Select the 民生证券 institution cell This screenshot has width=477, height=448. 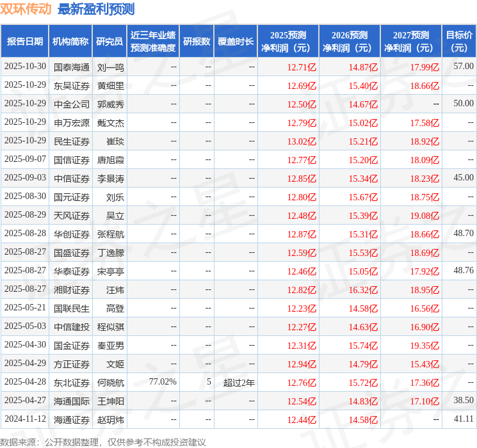pyautogui.click(x=72, y=141)
